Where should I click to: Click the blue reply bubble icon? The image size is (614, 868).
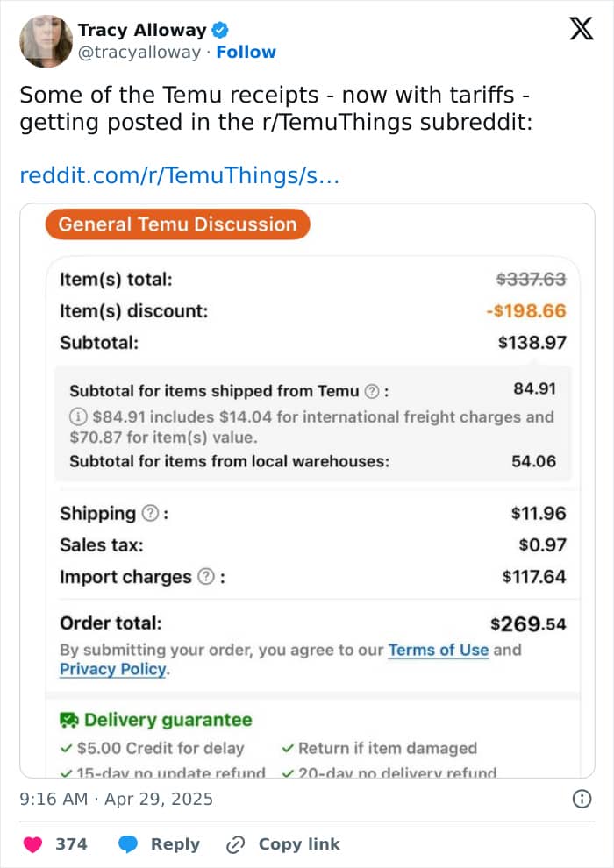[128, 844]
